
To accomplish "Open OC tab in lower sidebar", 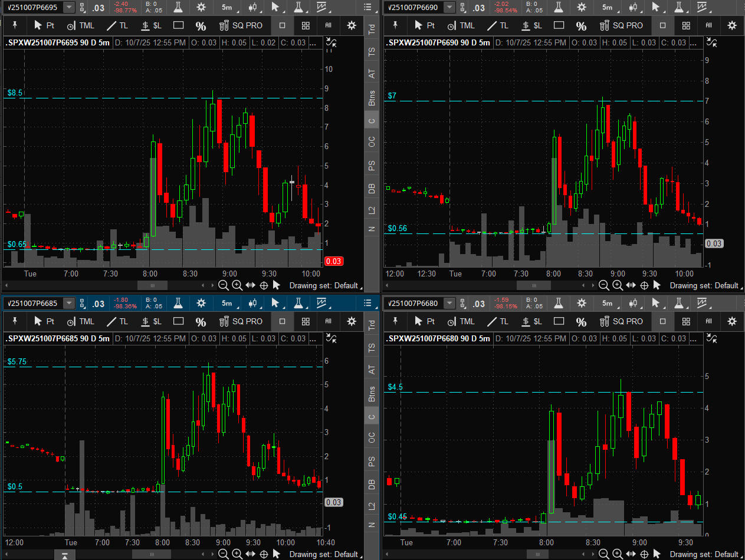I will point(372,437).
